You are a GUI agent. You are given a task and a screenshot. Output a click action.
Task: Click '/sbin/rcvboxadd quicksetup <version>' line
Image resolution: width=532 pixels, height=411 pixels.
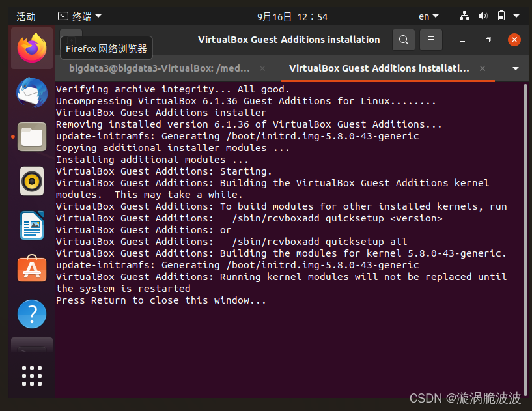(x=337, y=218)
